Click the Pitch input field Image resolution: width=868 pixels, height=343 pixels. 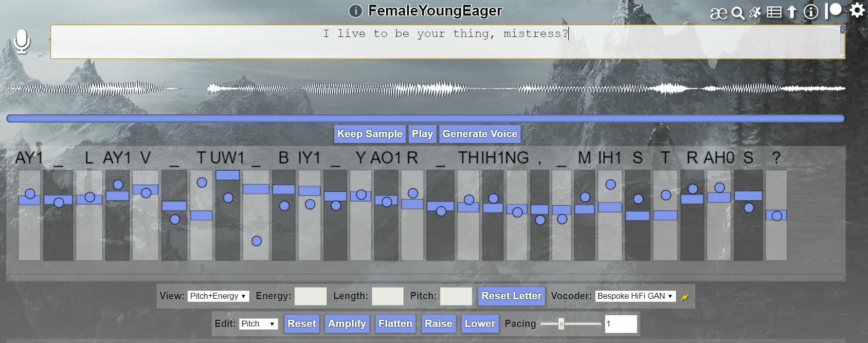(x=456, y=296)
